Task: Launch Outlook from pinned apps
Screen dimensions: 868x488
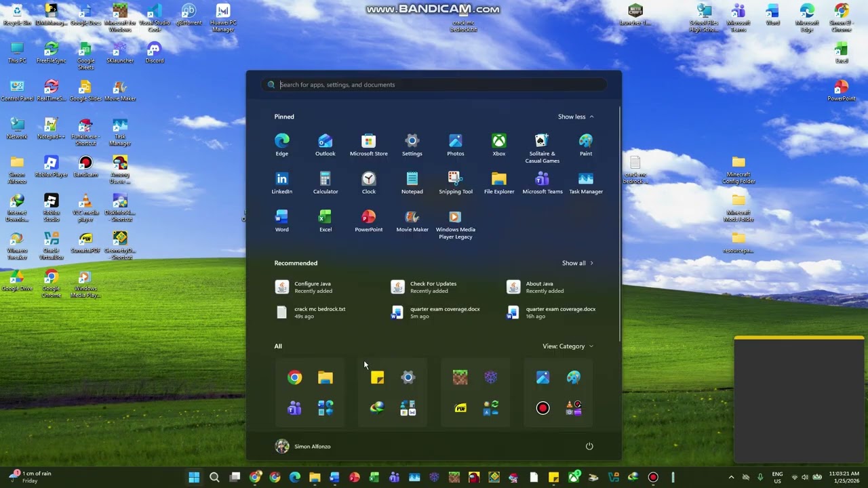Action: 325,145
